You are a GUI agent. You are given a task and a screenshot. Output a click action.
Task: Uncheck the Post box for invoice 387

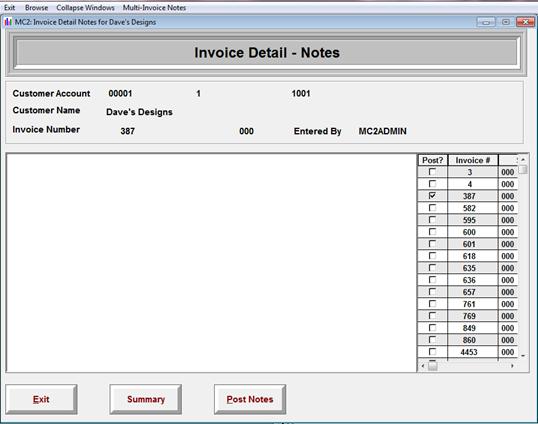(432, 196)
